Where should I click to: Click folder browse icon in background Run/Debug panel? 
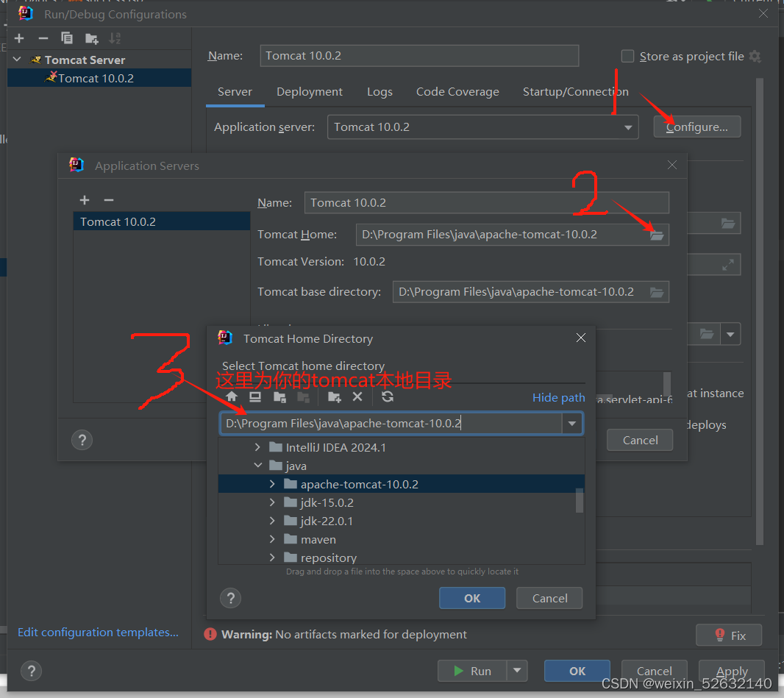tap(728, 224)
